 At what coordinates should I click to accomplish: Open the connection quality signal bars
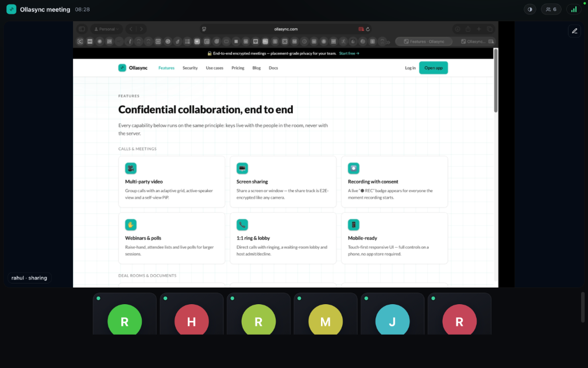[574, 9]
